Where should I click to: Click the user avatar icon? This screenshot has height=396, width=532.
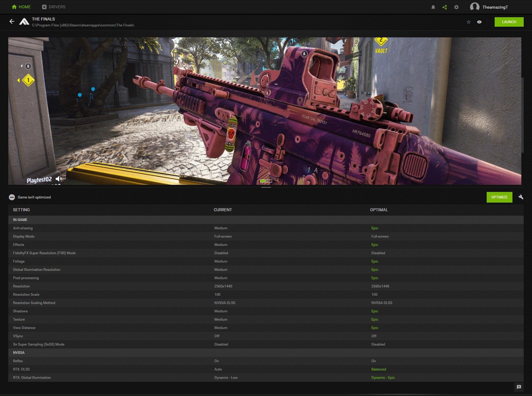coord(475,7)
